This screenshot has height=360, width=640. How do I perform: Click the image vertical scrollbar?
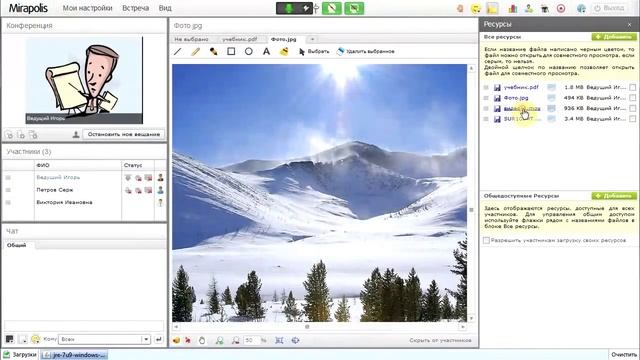click(471, 193)
